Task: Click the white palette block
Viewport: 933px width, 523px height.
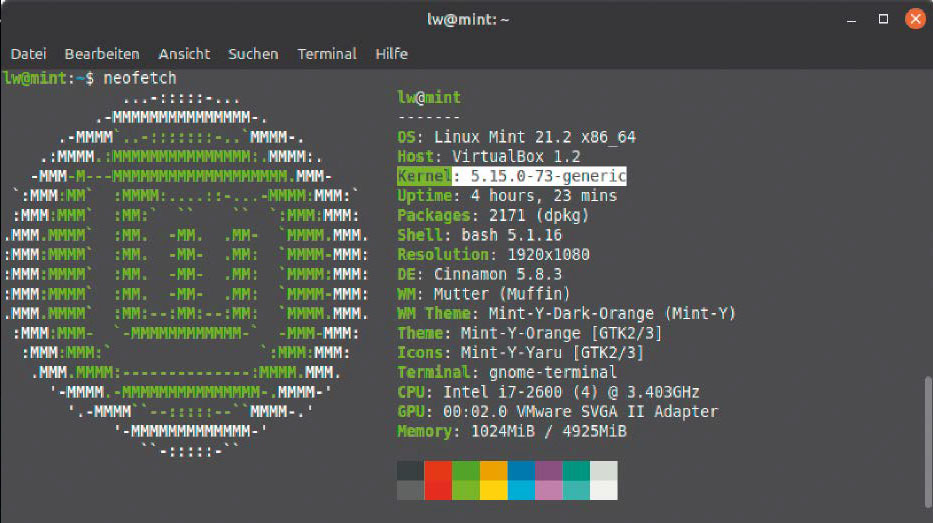Action: click(x=604, y=480)
